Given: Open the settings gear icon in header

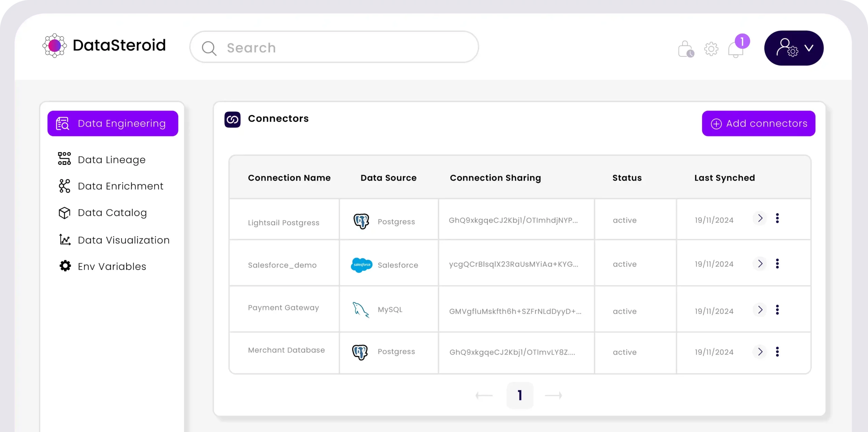Looking at the screenshot, I should [x=711, y=49].
